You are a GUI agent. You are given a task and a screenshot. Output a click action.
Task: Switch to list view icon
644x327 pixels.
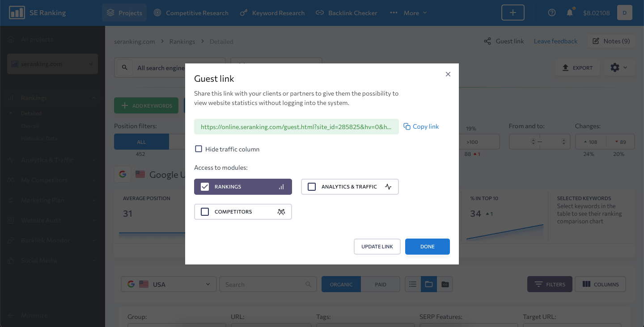[413, 284]
